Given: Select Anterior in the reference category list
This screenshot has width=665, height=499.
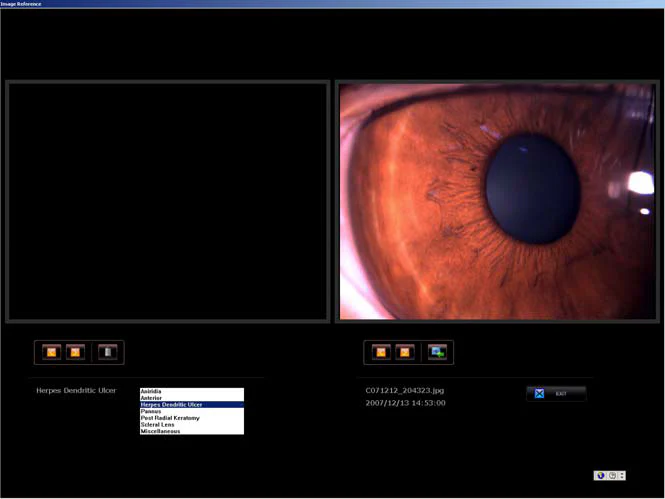Looking at the screenshot, I should coord(191,398).
